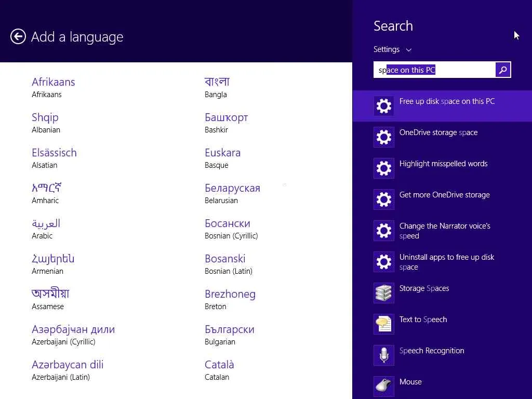Click gear icon for Free up disk space
Image resolution: width=532 pixels, height=399 pixels.
pyautogui.click(x=384, y=106)
